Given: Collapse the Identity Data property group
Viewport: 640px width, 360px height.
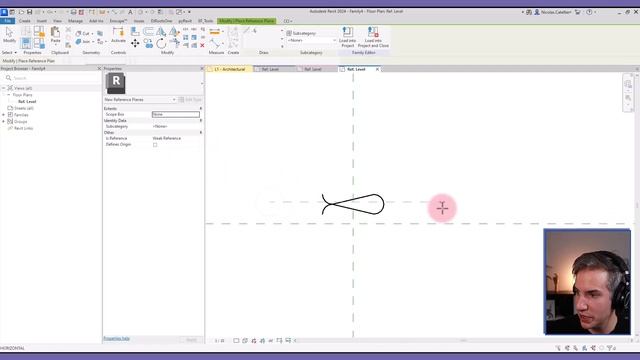Looking at the screenshot, I should 200,120.
